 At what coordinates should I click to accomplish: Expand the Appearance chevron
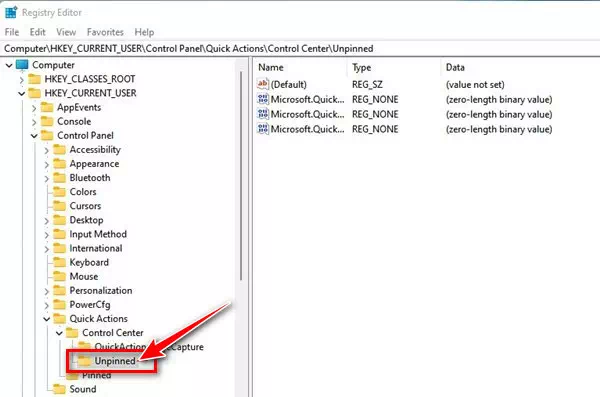[46, 165]
